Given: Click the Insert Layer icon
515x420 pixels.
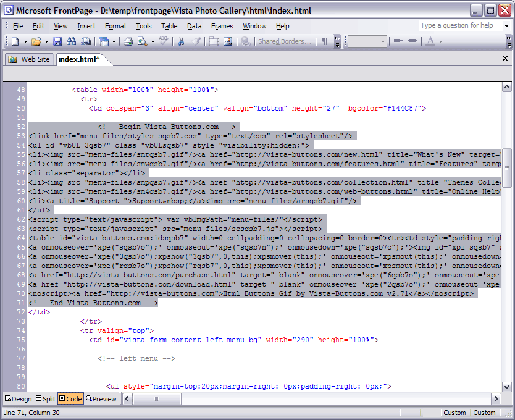Looking at the screenshot, I should click(x=214, y=41).
